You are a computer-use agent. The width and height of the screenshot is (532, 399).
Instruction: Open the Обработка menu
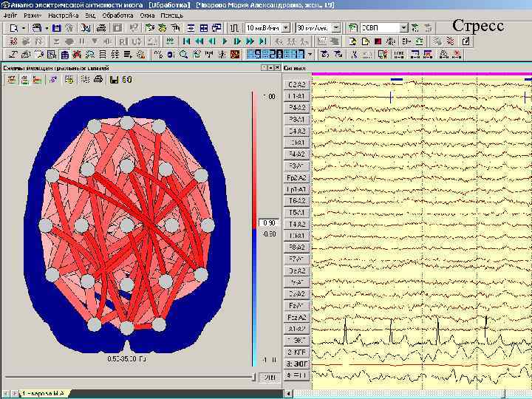pyautogui.click(x=117, y=15)
